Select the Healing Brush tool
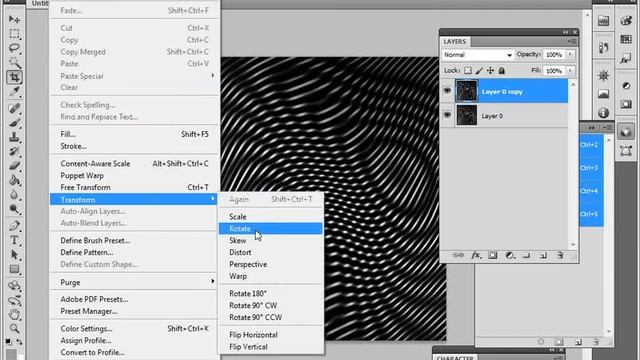 coord(14,108)
